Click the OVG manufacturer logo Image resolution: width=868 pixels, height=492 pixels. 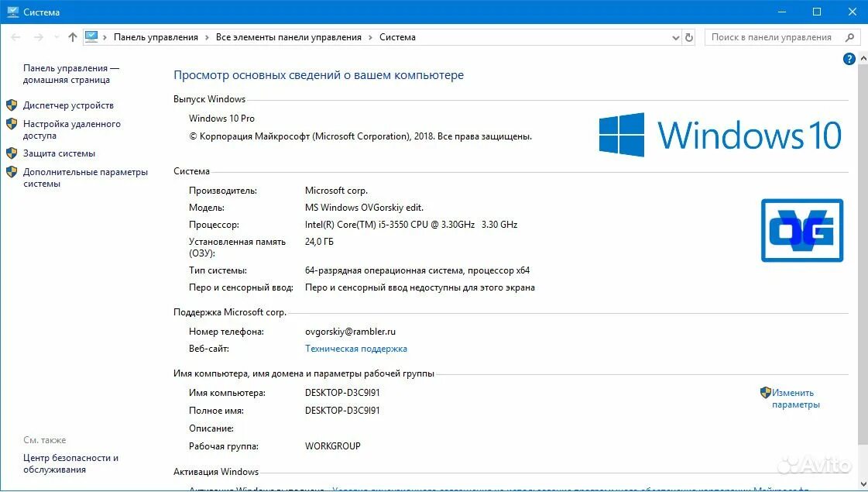click(802, 230)
